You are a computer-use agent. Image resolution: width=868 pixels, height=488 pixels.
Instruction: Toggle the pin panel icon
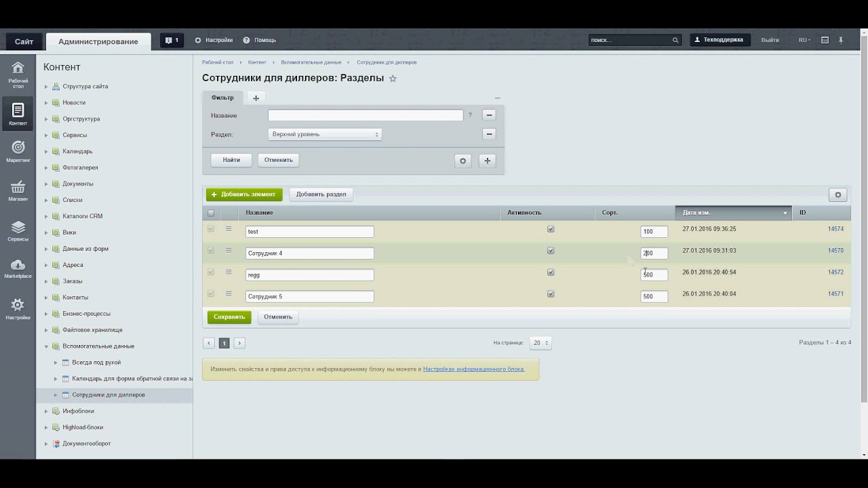tap(841, 40)
